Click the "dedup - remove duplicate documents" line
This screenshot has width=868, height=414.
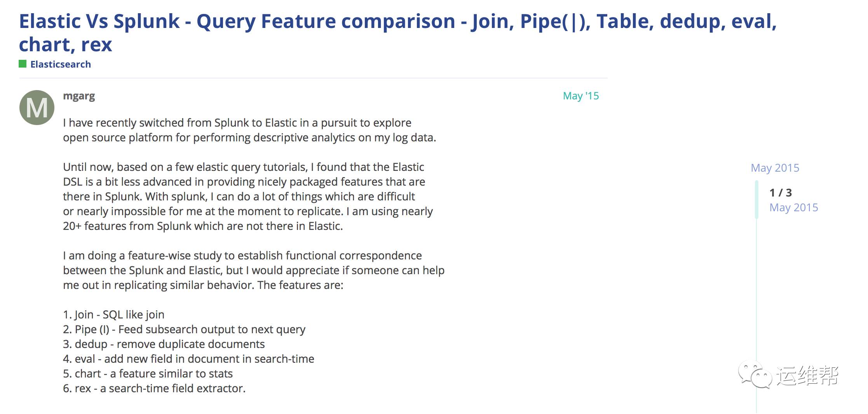click(164, 344)
